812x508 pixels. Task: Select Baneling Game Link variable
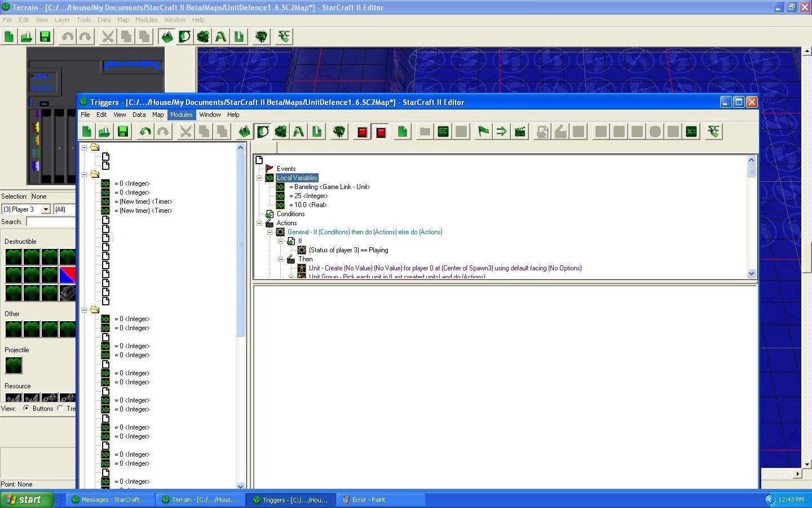[x=329, y=187]
